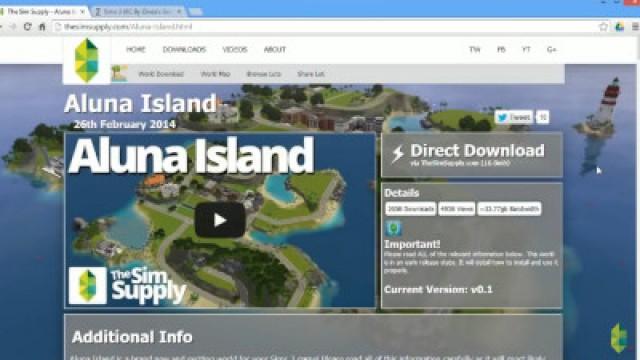The image size is (640, 360).
Task: Bookmark this page with the star icon
Action: 603,27
